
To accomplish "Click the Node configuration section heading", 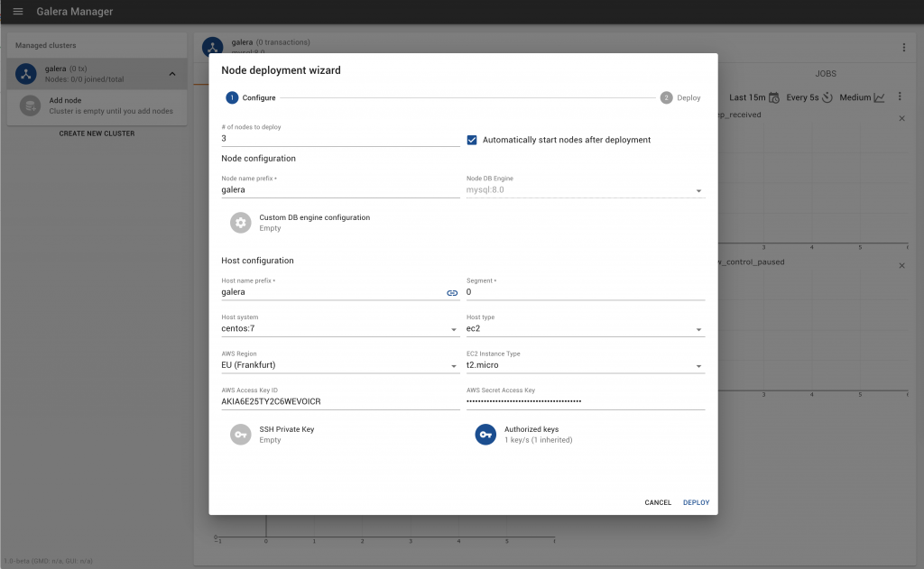I will pyautogui.click(x=258, y=159).
